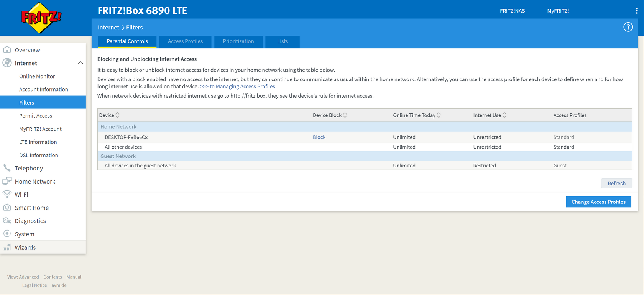Viewport: 644px width, 295px height.
Task: Click the Telephony phone icon
Action: pyautogui.click(x=7, y=168)
